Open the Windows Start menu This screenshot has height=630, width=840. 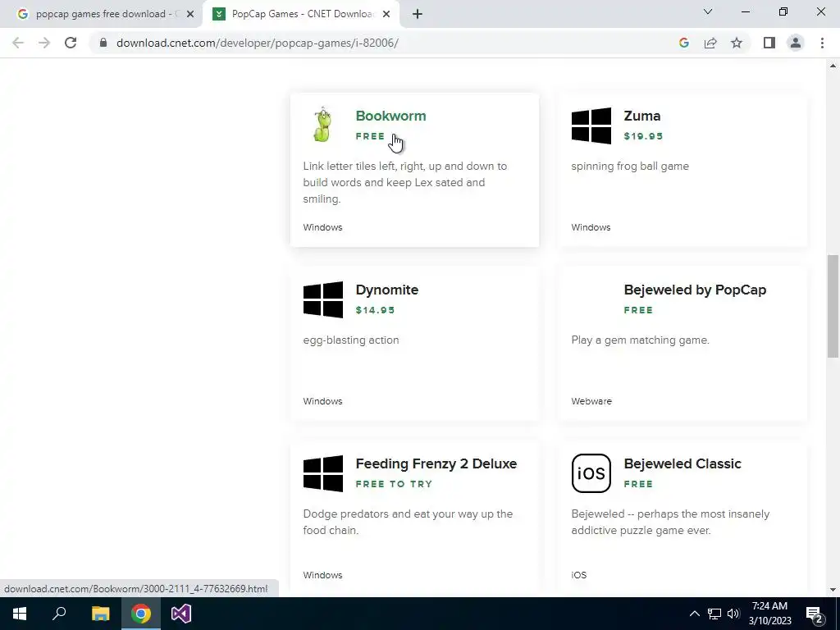pyautogui.click(x=20, y=614)
